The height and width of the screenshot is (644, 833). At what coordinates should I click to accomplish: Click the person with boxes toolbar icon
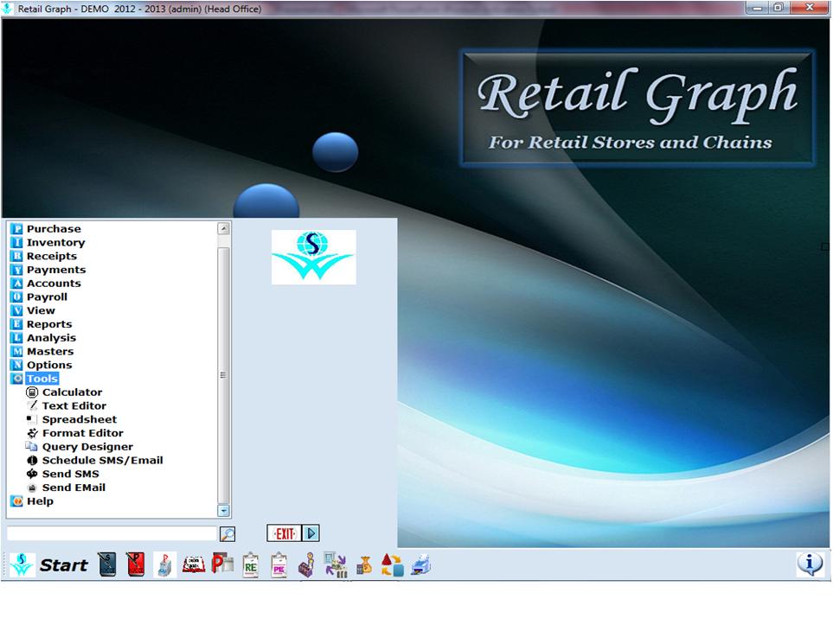tap(306, 564)
